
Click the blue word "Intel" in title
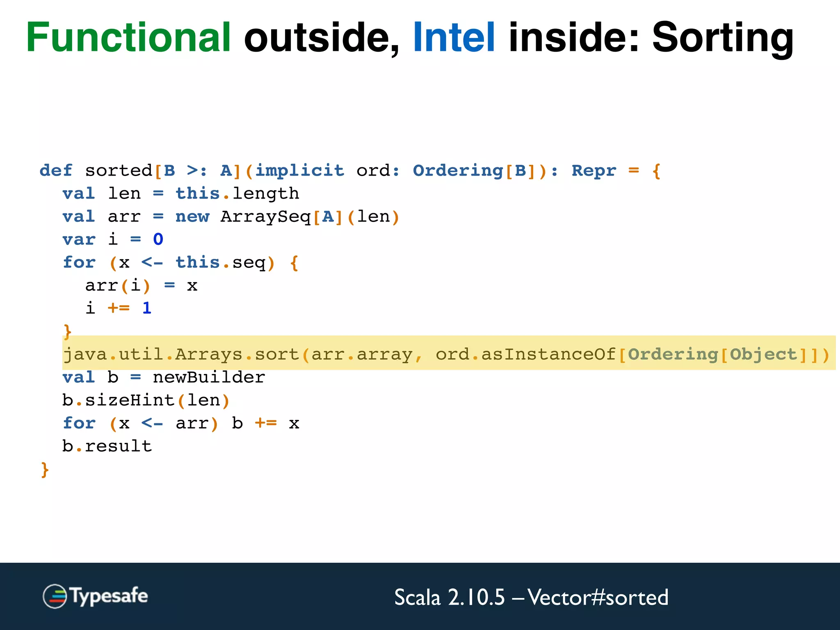coord(454,37)
